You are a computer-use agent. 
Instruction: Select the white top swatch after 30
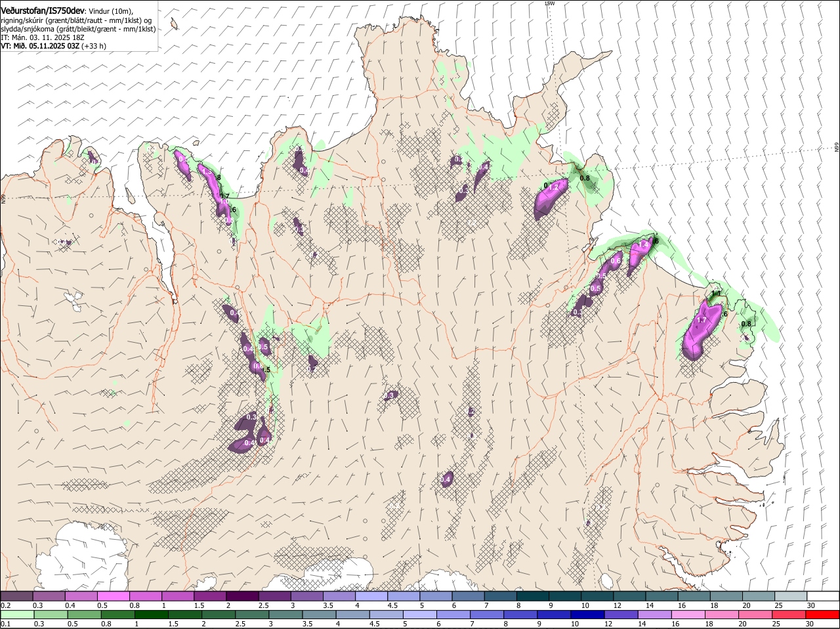pos(823,596)
